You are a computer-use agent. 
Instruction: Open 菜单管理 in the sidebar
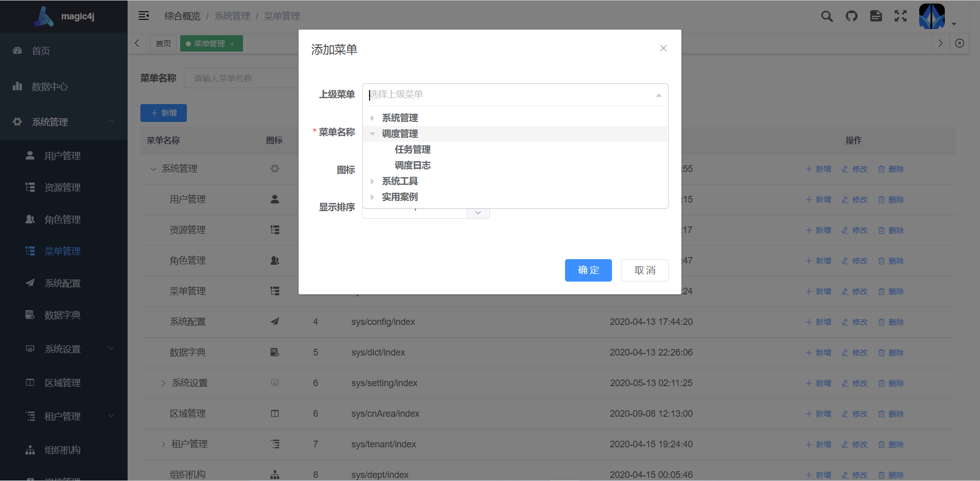[x=62, y=251]
